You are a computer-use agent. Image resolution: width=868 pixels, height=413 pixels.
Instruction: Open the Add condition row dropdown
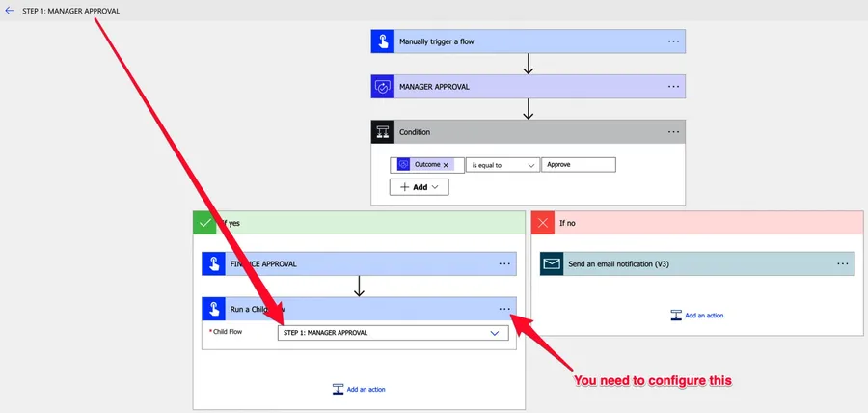(420, 187)
